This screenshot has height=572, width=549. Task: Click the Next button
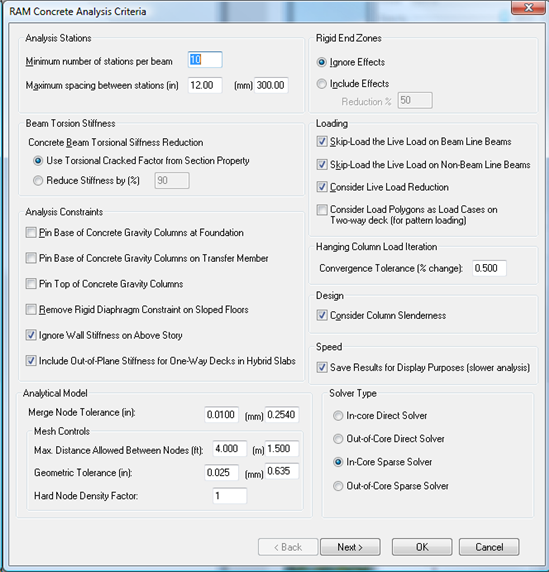[350, 547]
